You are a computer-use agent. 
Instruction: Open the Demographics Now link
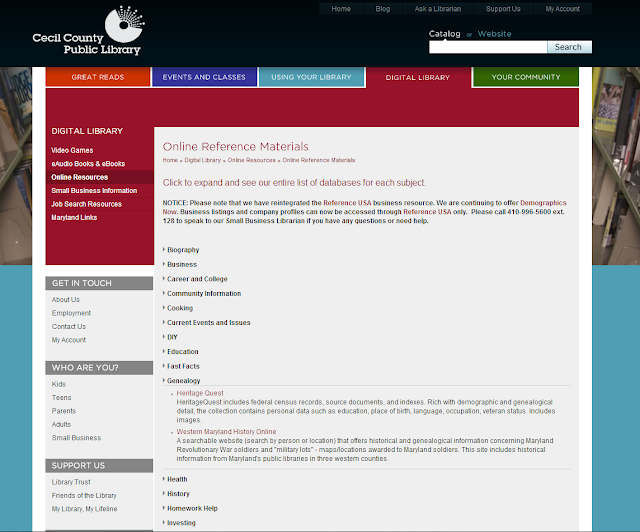[543, 203]
